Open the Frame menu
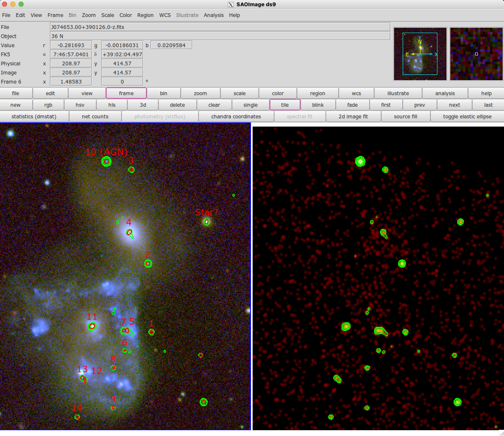The height and width of the screenshot is (436, 504). [x=55, y=15]
